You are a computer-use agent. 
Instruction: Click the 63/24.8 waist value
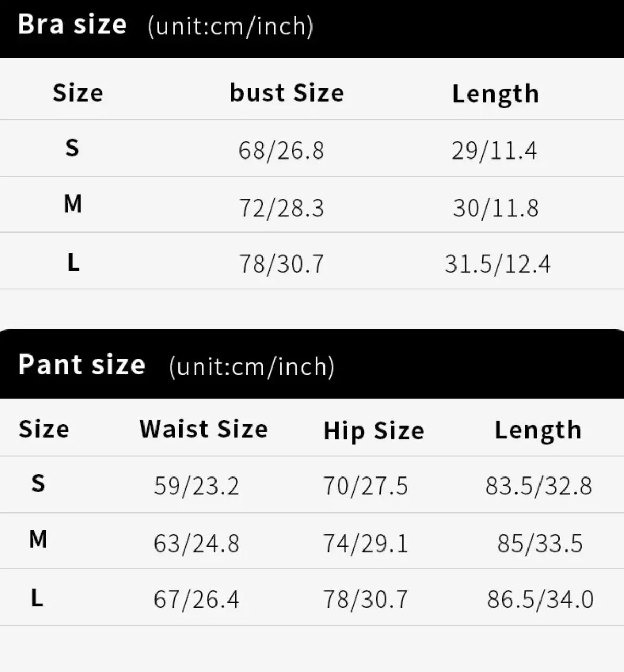coord(196,544)
